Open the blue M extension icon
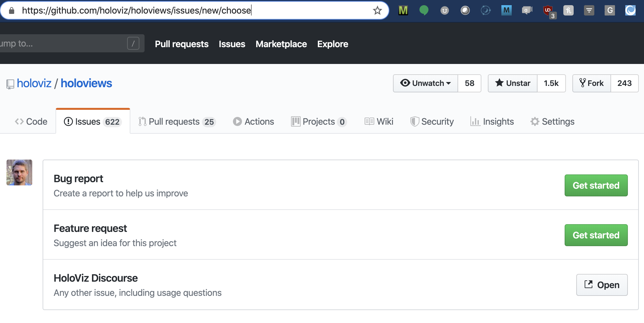The height and width of the screenshot is (323, 644). point(506,10)
